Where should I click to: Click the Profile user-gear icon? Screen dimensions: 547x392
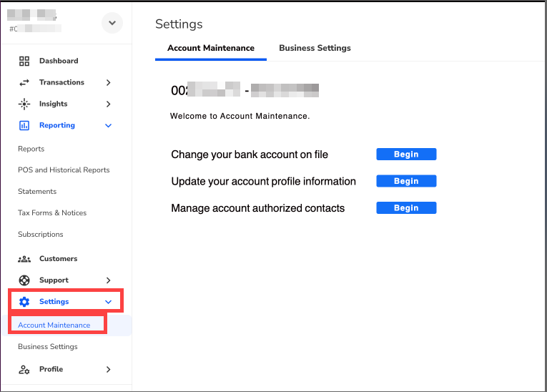point(24,370)
